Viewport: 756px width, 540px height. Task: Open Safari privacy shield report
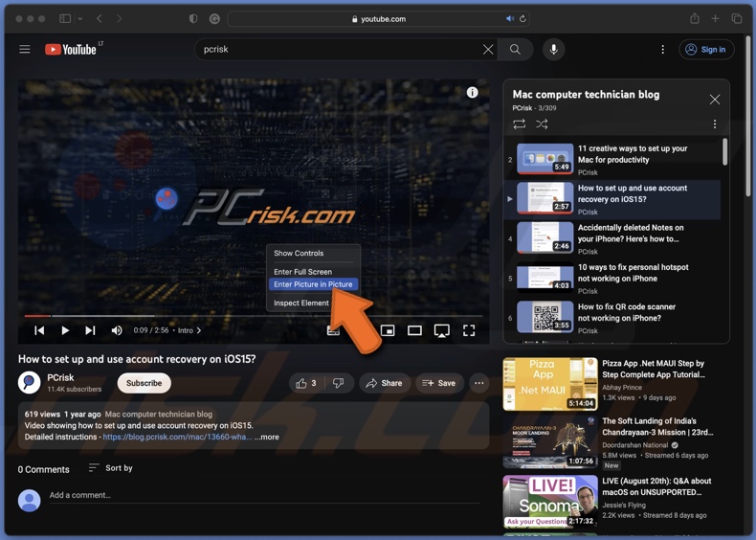193,19
